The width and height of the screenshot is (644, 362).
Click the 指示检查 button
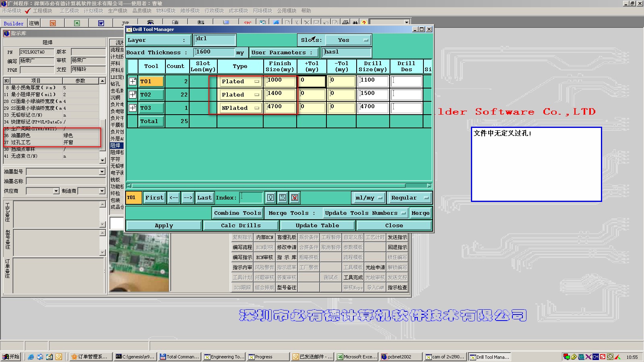[397, 288]
